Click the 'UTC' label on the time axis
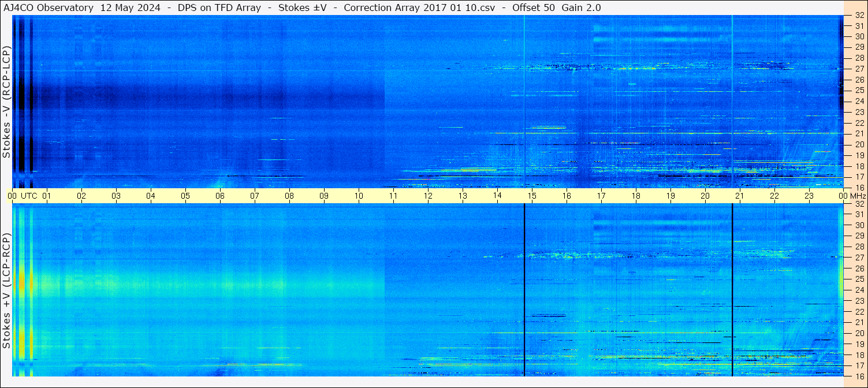The width and height of the screenshot is (868, 388). (x=29, y=196)
